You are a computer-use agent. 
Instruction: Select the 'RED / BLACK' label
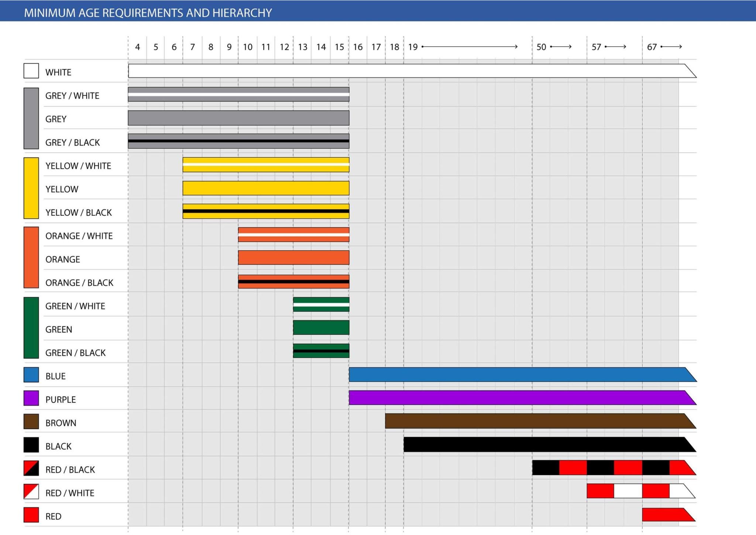(70, 470)
